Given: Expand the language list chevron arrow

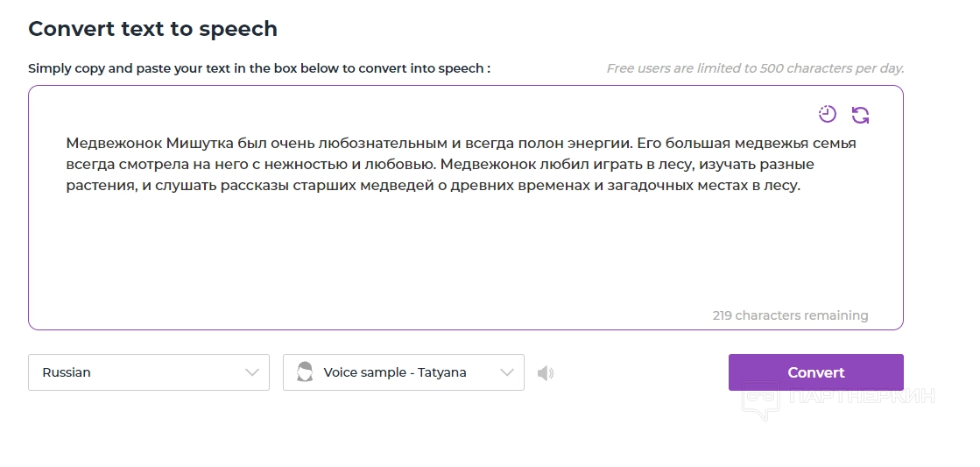Looking at the screenshot, I should click(x=252, y=372).
